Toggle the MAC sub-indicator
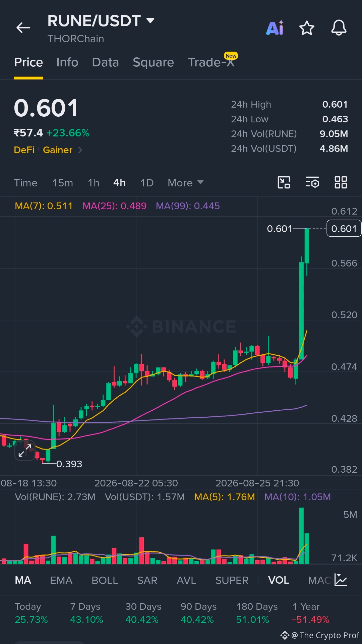The image size is (362, 644). pos(320,580)
